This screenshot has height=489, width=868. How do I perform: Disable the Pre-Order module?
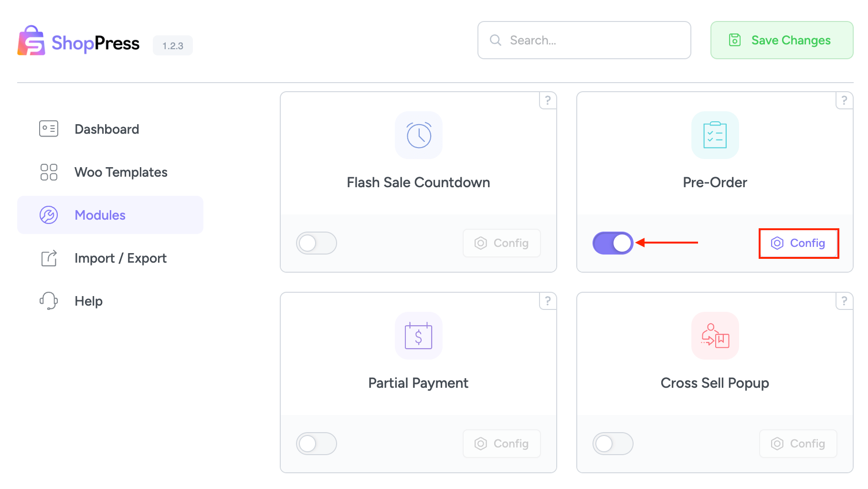(613, 243)
